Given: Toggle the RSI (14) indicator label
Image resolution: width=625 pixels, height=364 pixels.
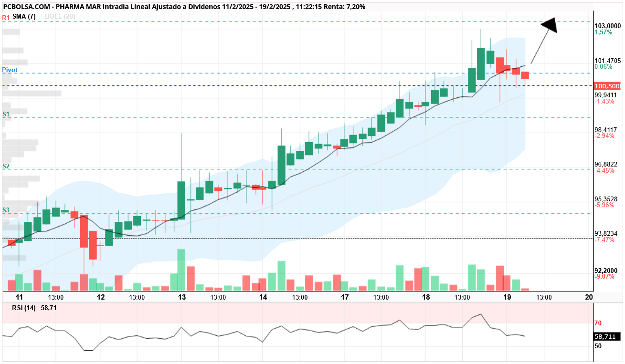Looking at the screenshot, I should pyautogui.click(x=24, y=308).
